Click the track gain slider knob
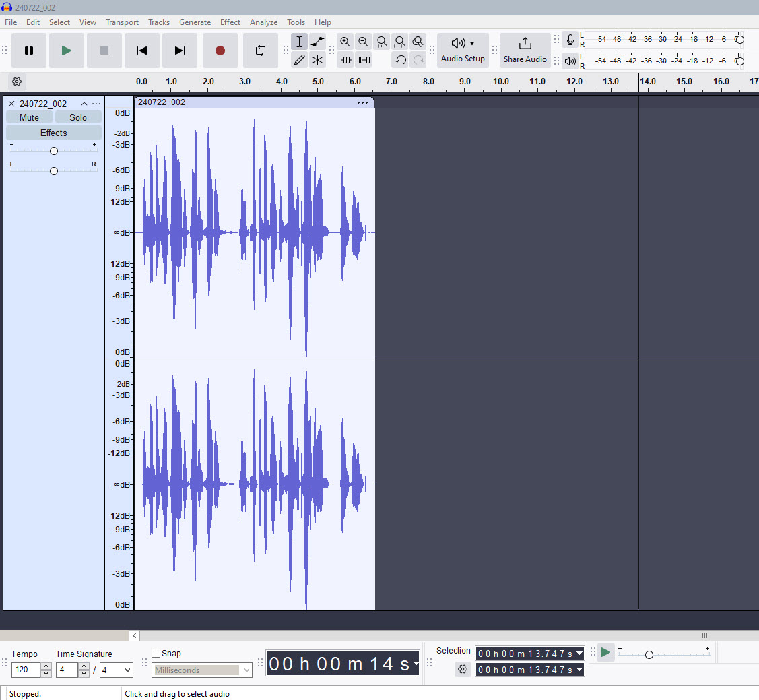Viewport: 759px width, 700px height. (54, 151)
